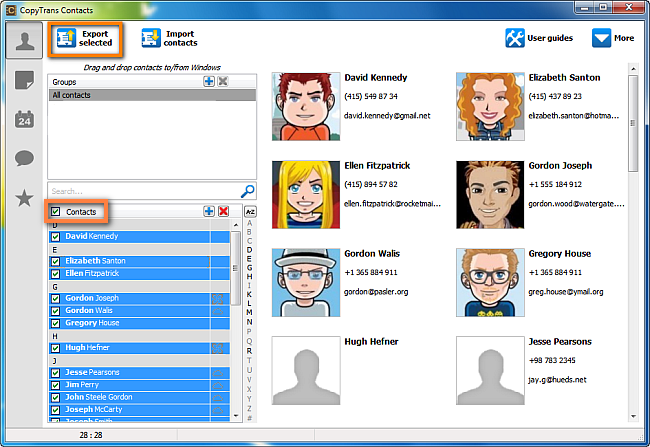The height and width of the screenshot is (447, 650).
Task: Uncheck Gordon Joseph checkbox
Action: tap(55, 299)
